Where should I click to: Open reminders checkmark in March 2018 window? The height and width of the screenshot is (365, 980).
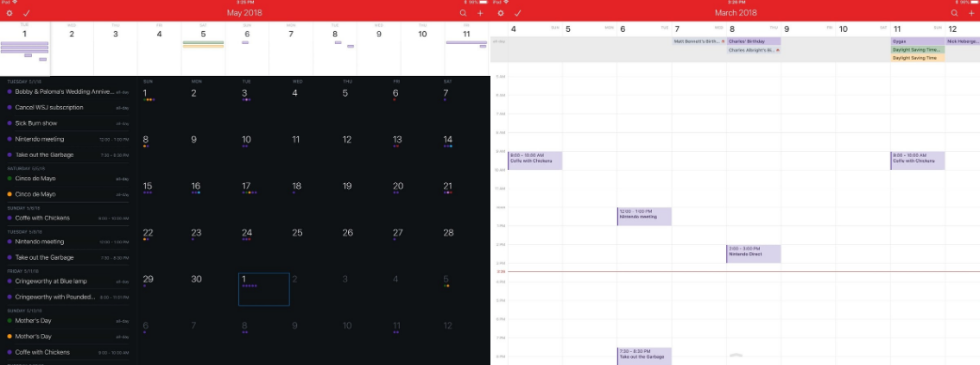(517, 13)
